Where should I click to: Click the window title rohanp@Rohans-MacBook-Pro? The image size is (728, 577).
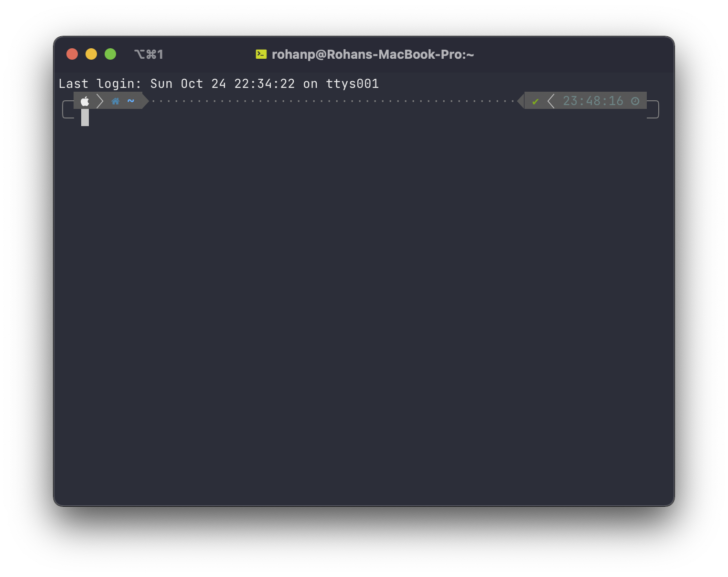(373, 54)
